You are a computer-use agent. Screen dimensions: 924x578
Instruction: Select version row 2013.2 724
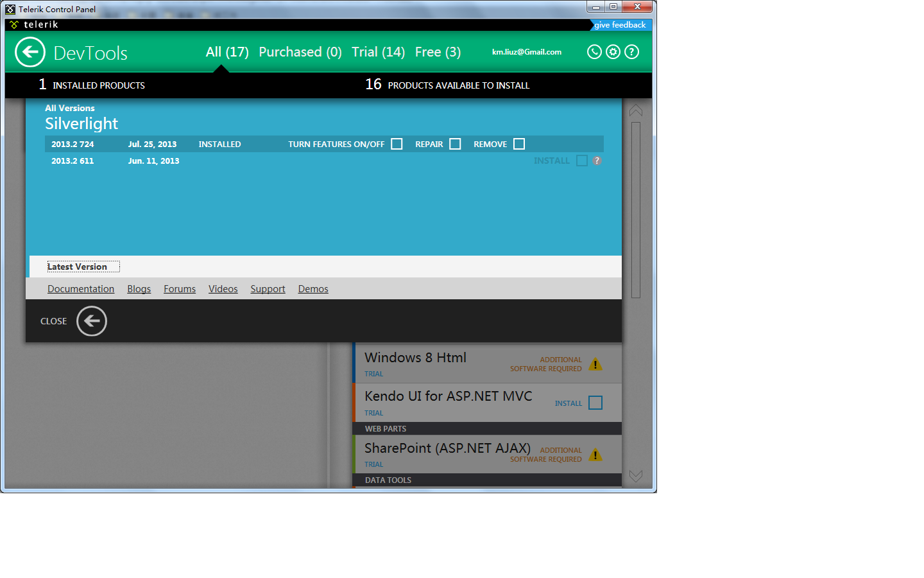324,144
